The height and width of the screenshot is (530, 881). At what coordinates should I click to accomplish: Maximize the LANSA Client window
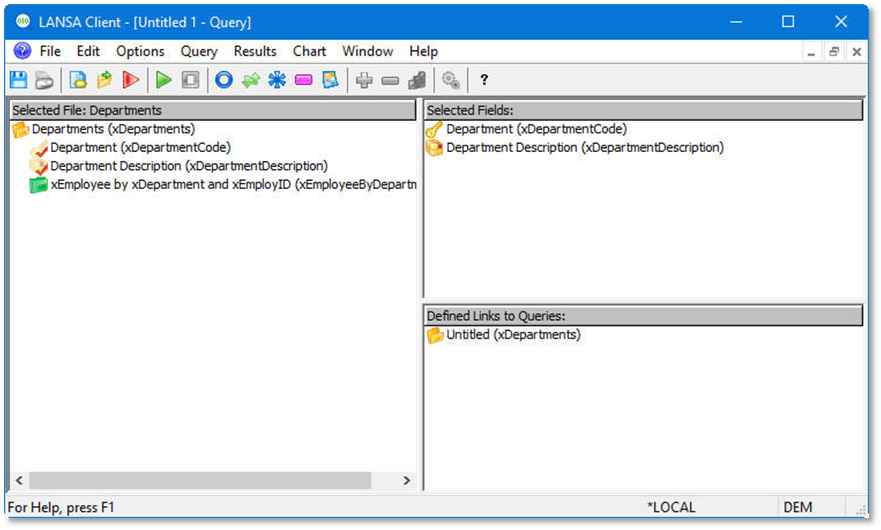pyautogui.click(x=788, y=22)
